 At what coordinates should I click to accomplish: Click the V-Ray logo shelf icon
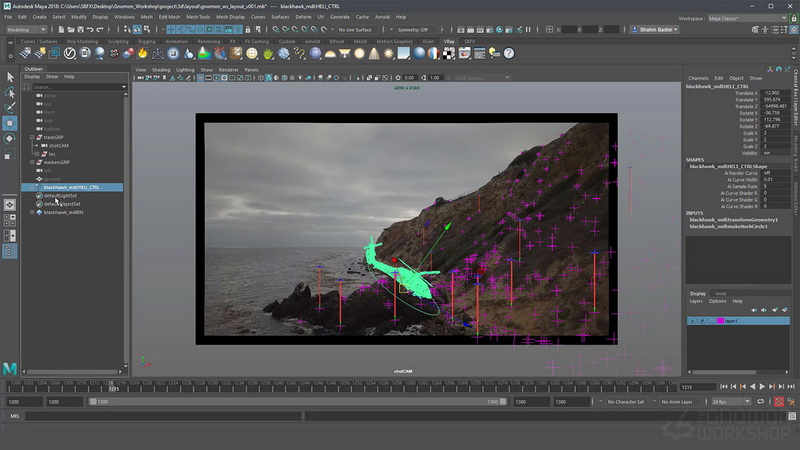coord(70,53)
